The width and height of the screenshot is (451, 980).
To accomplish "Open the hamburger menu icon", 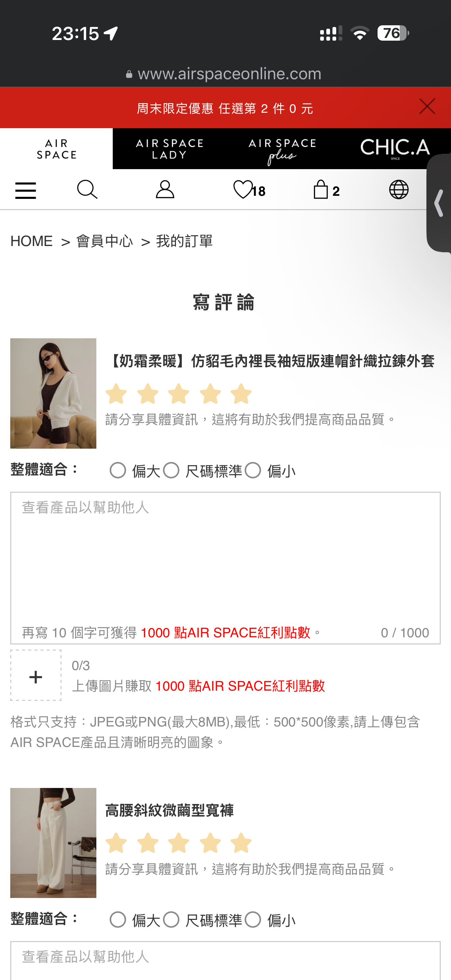I will point(26,190).
